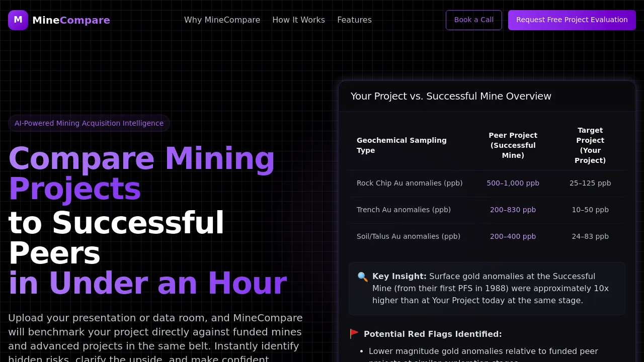
Task: Click Request Free Project Evaluation button
Action: tap(572, 20)
